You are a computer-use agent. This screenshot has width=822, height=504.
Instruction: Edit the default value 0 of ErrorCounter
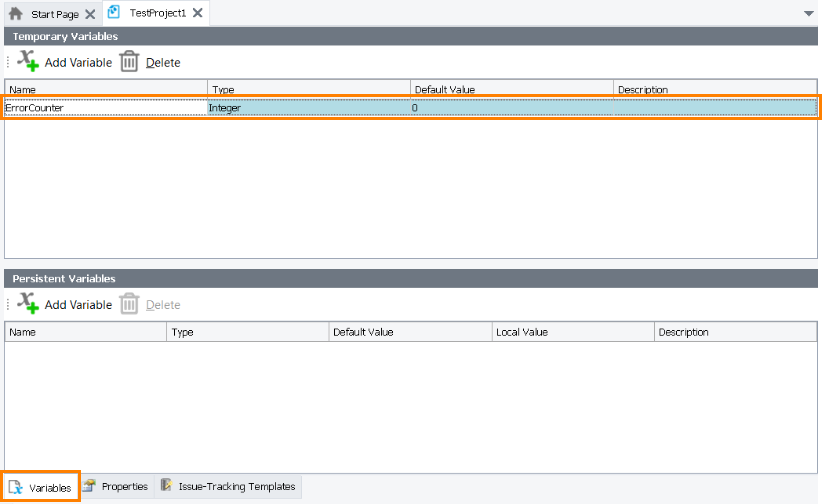click(511, 107)
